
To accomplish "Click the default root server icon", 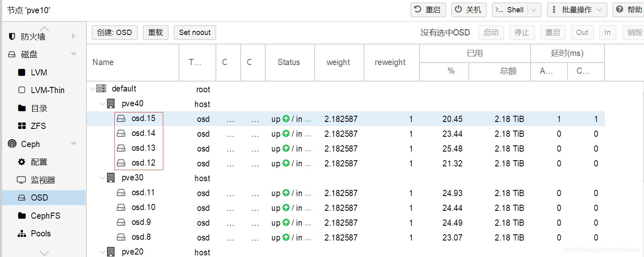I will click(101, 89).
